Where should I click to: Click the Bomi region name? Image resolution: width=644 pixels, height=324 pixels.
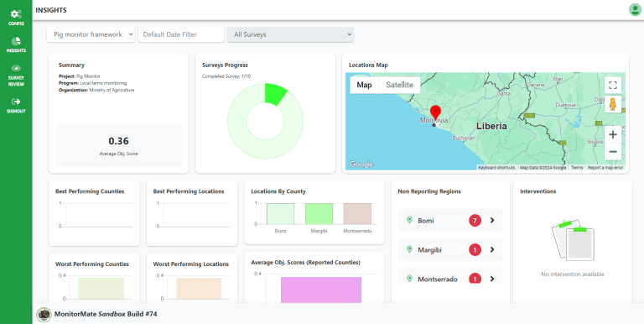(x=426, y=221)
